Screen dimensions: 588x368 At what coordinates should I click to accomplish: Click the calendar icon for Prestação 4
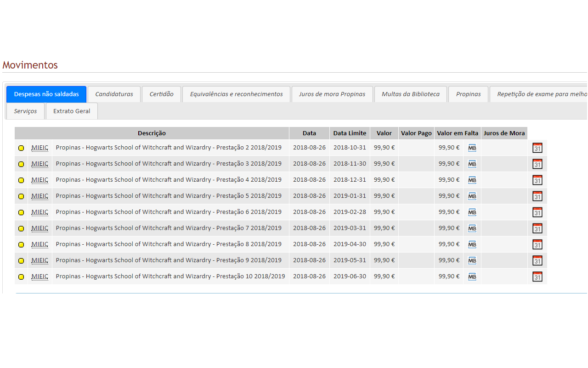coord(537,180)
